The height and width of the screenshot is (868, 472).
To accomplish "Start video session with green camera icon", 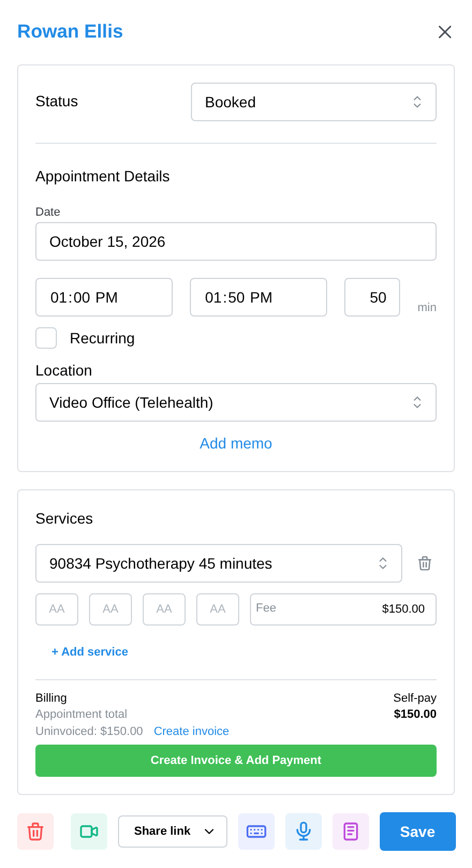I will click(x=89, y=832).
